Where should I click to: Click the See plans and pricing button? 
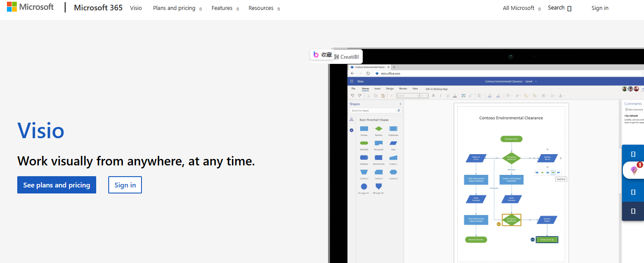pos(57,185)
